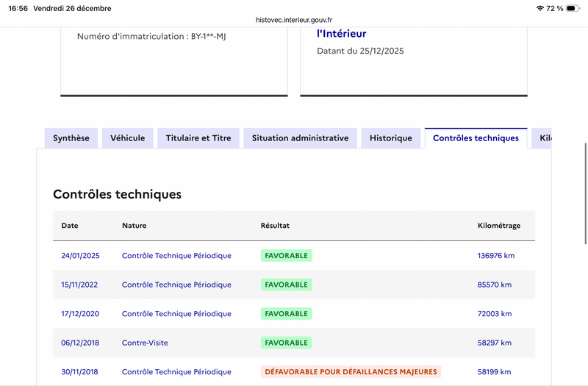Open the partially visible tab after Contrôles techniques
The image size is (588, 386).
[542, 138]
